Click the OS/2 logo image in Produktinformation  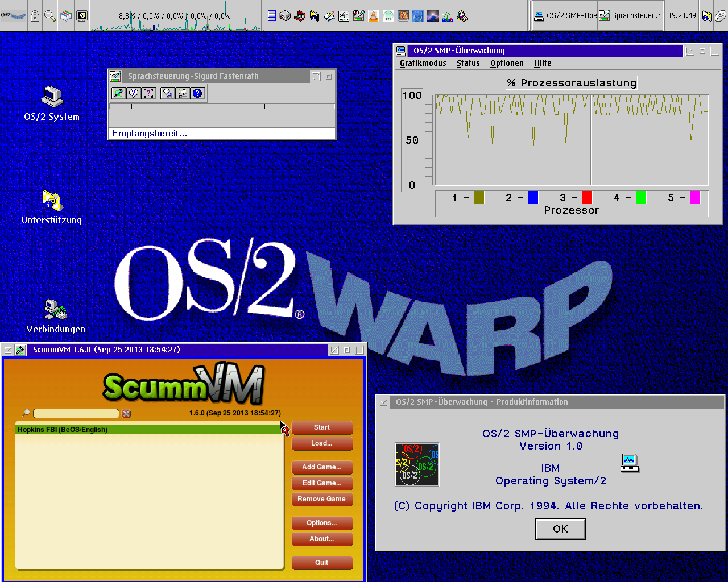417,465
